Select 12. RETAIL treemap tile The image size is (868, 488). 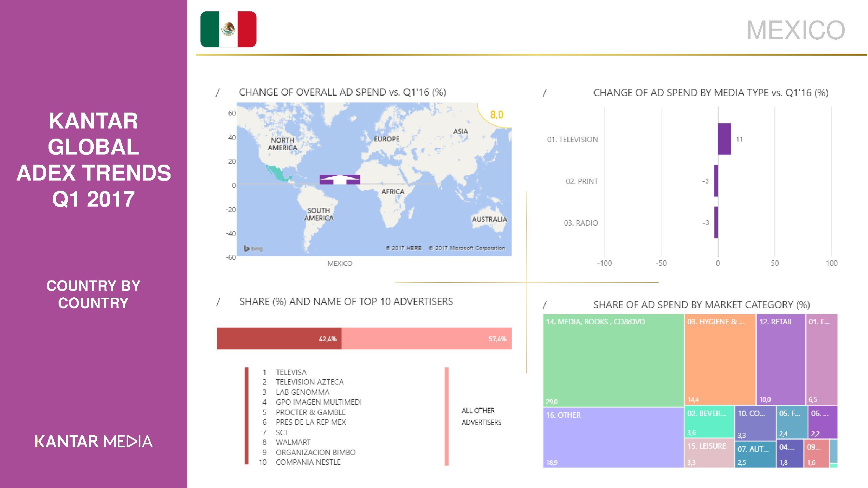click(x=781, y=359)
